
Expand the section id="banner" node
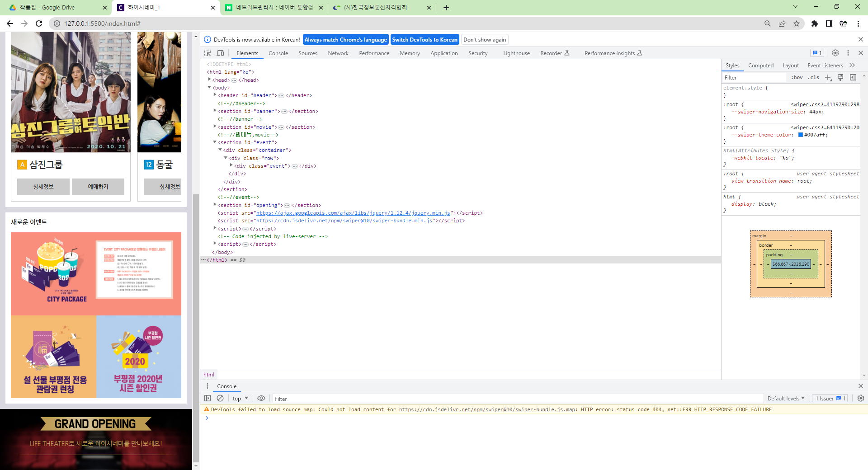215,111
